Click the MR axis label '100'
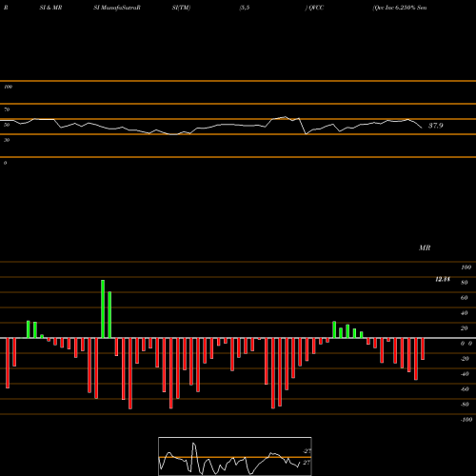 (466, 268)
